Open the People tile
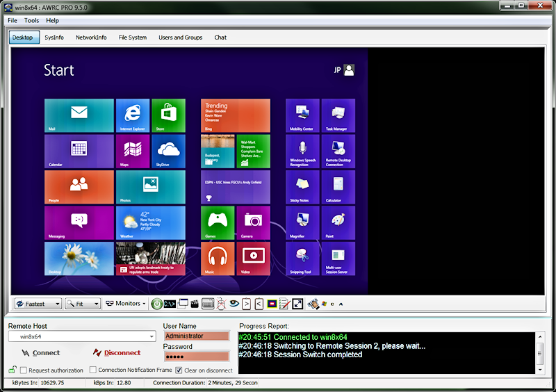 click(79, 187)
